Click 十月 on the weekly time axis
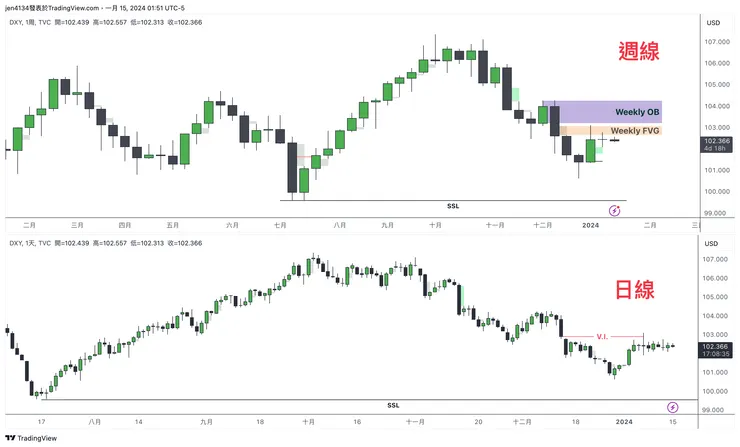740x447 pixels. point(436,225)
